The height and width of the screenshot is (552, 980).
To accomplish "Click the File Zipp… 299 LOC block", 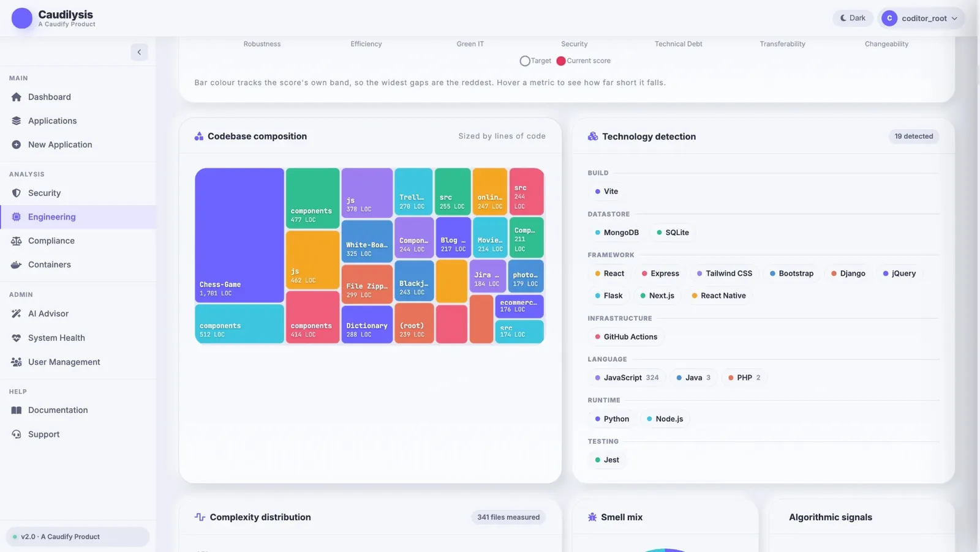I will coord(367,284).
